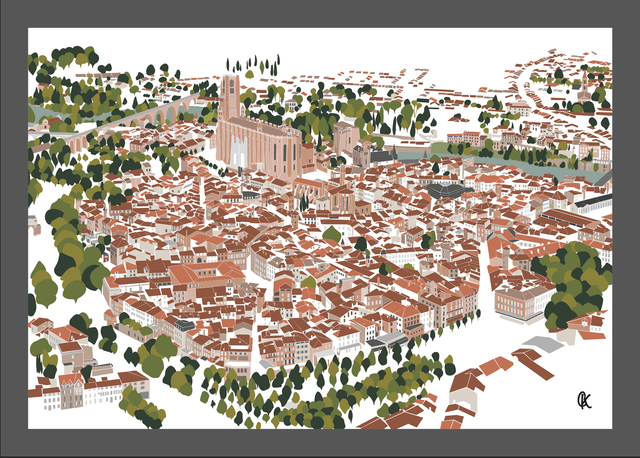
Task: Select the dark gray roof in upper-right town
Action: pos(446,189)
